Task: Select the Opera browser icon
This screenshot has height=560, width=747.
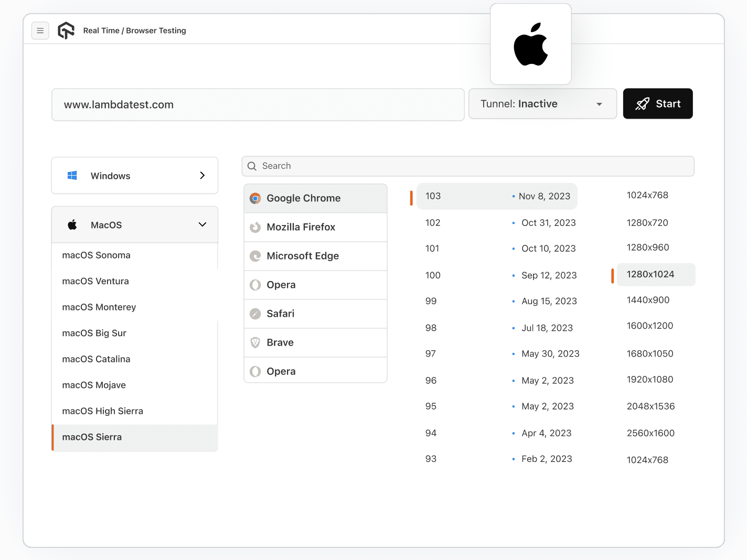Action: click(x=255, y=285)
